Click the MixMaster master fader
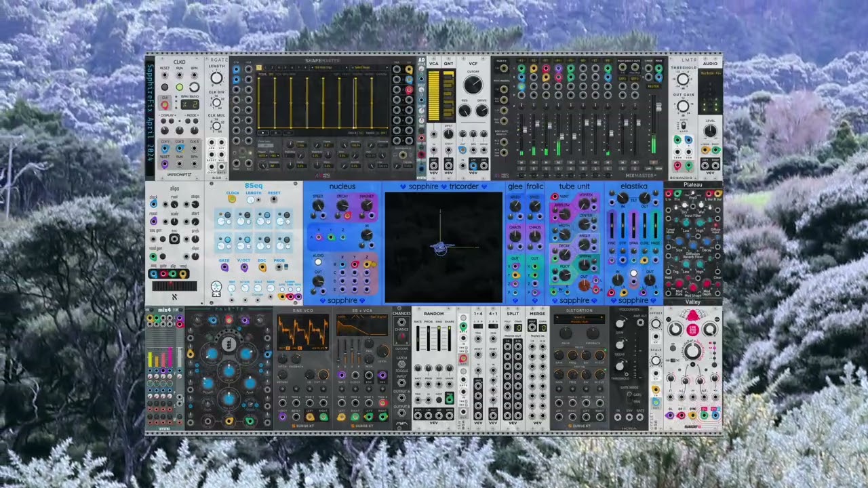Image resolution: width=868 pixels, height=488 pixels. (x=659, y=106)
